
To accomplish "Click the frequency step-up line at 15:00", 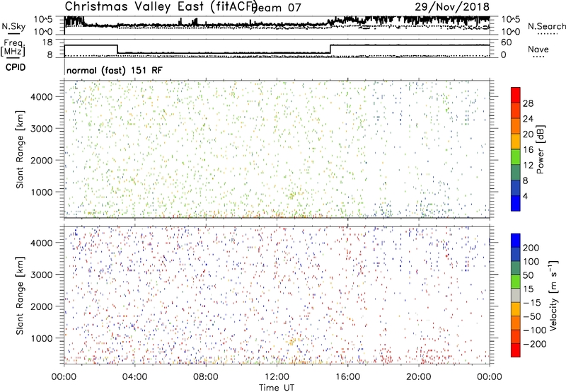I will pos(330,49).
